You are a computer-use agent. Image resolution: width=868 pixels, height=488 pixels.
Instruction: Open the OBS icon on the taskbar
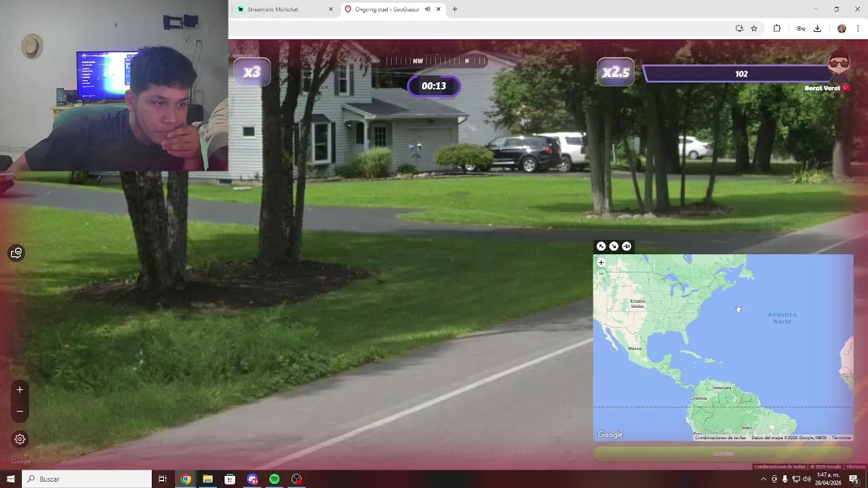296,479
